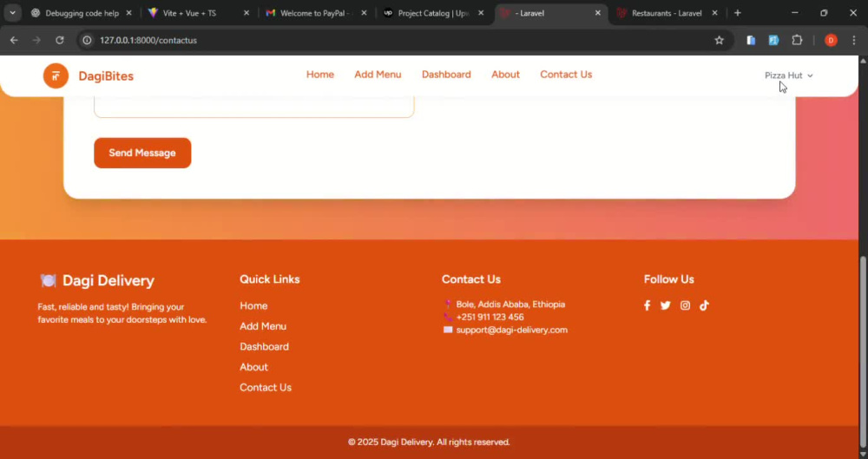Click the message text area above Send Message
The image size is (868, 459).
coord(254,107)
